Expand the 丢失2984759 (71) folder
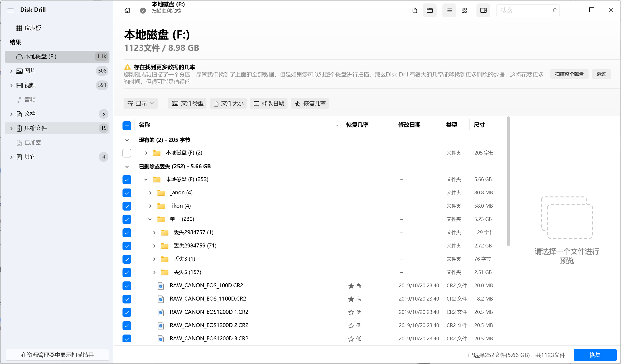621x364 pixels. click(x=154, y=246)
